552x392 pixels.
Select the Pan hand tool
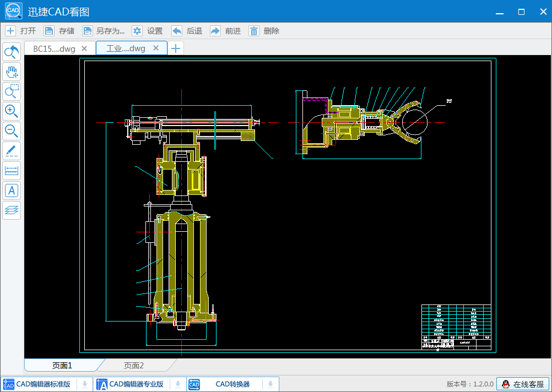coord(12,72)
